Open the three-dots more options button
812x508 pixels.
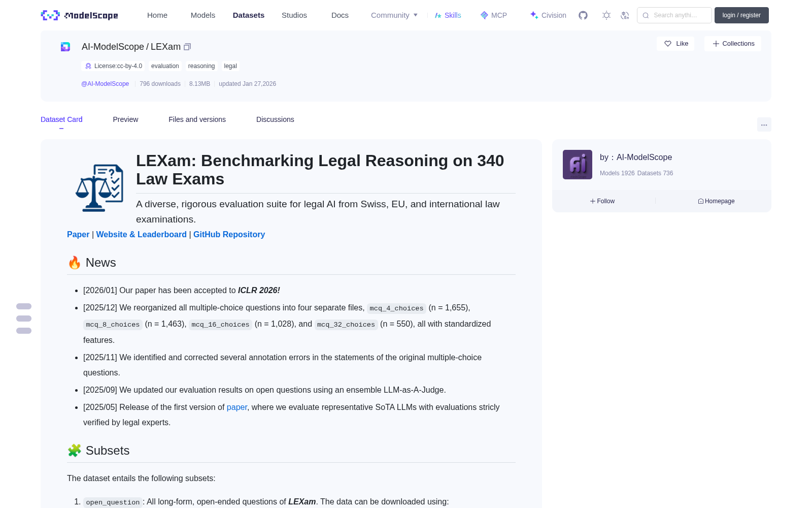[764, 124]
